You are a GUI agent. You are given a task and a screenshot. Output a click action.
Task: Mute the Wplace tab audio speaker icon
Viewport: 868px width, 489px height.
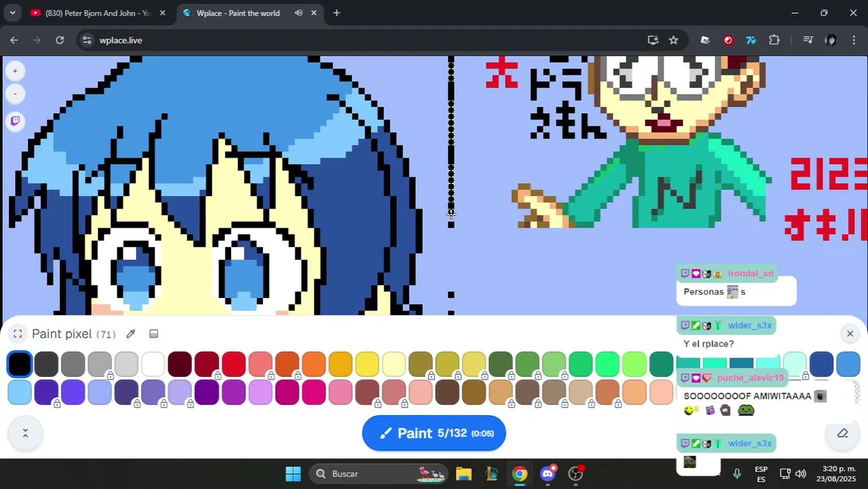pos(298,13)
